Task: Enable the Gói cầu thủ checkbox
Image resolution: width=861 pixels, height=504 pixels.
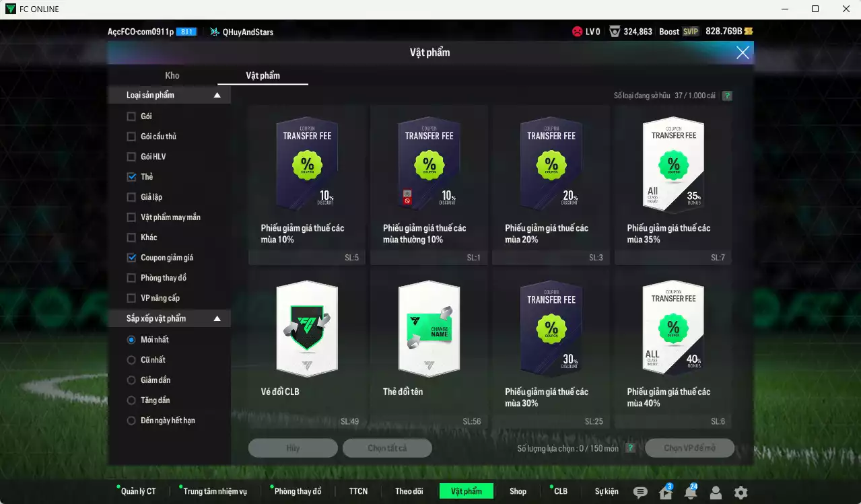Action: pyautogui.click(x=132, y=137)
